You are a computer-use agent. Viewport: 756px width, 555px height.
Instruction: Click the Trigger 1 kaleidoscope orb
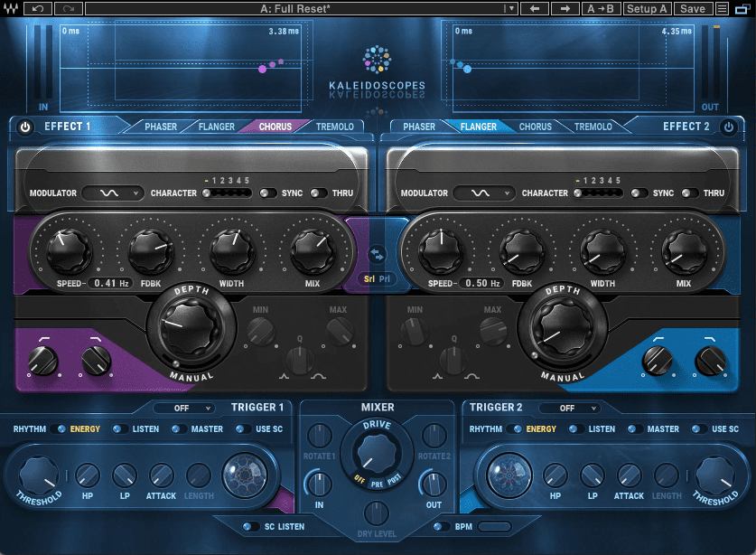click(245, 475)
